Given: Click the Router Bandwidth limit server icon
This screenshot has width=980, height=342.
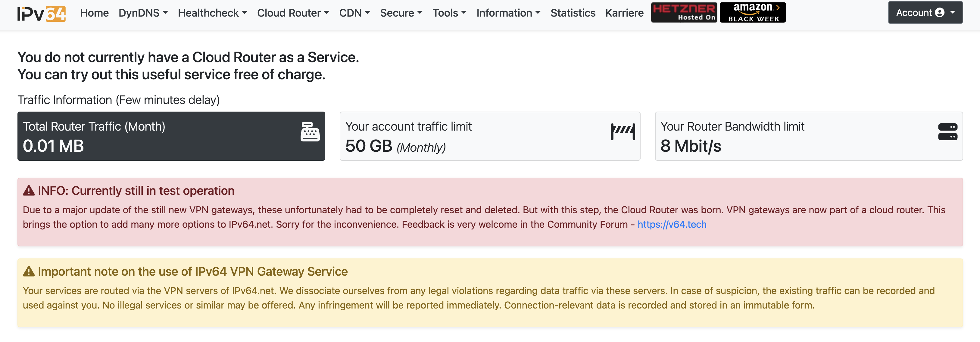Looking at the screenshot, I should [947, 132].
